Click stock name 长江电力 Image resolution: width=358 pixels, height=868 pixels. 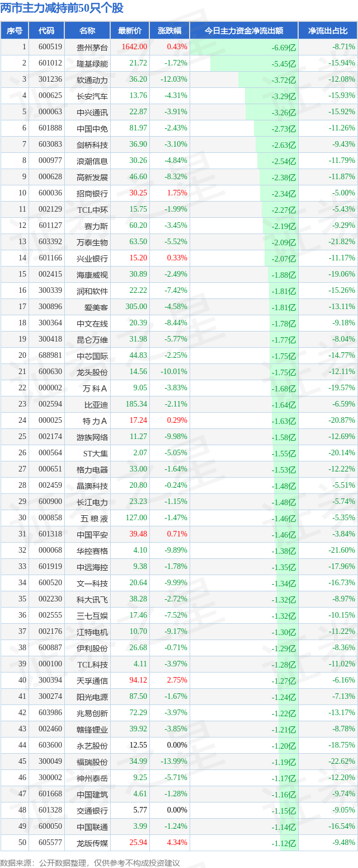point(92,502)
